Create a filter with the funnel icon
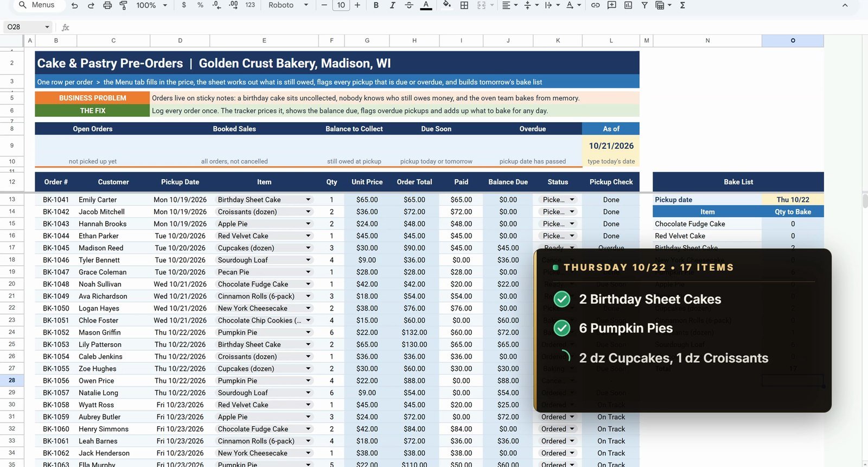Image resolution: width=868 pixels, height=467 pixels. (x=644, y=5)
